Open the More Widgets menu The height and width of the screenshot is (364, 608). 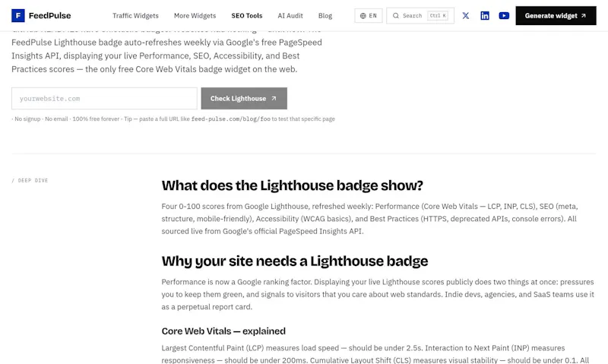pos(195,15)
